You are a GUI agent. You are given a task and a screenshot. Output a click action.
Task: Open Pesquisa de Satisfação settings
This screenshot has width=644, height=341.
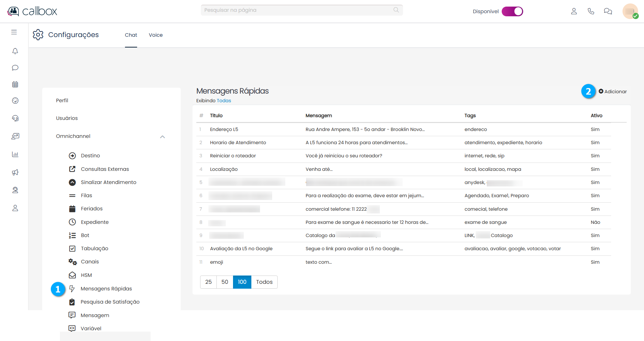coord(110,302)
